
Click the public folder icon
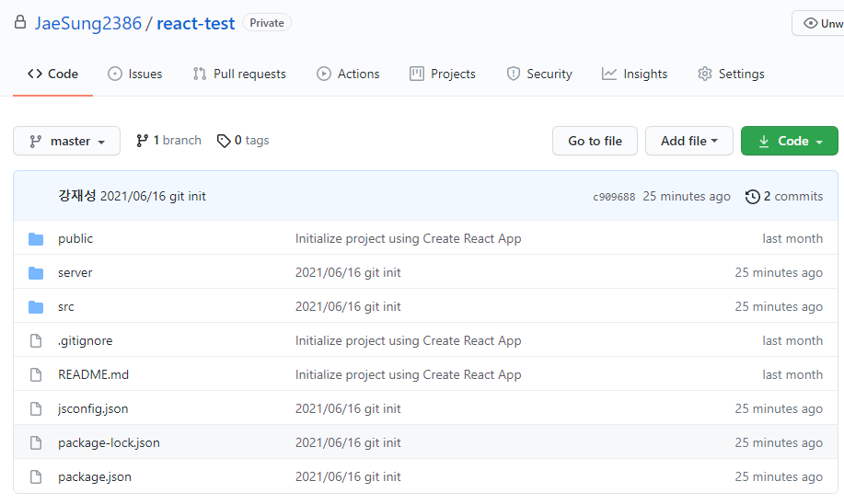(36, 239)
